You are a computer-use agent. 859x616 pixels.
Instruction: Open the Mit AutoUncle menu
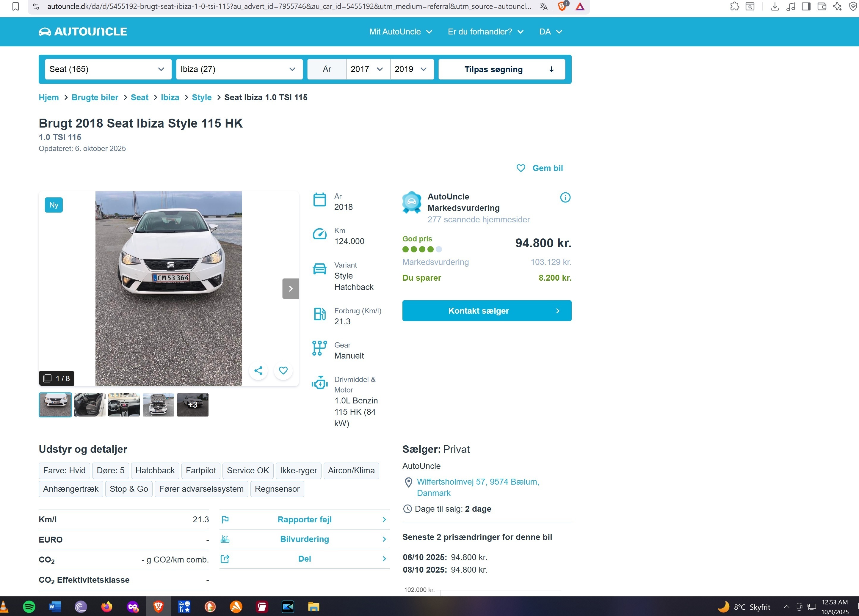pos(400,32)
